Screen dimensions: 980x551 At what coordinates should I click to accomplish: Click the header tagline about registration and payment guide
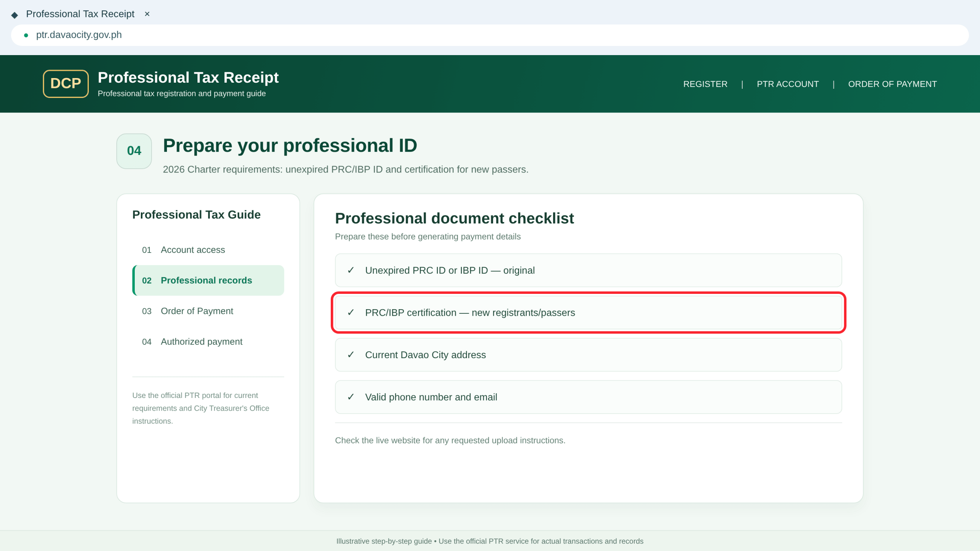click(x=182, y=93)
